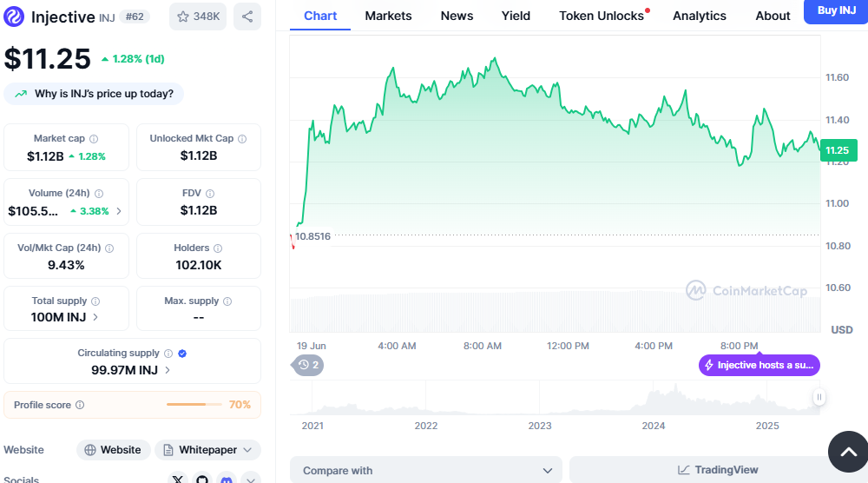Screen dimensions: 868x483
Task: Open the Discord social icon
Action: pos(227,480)
